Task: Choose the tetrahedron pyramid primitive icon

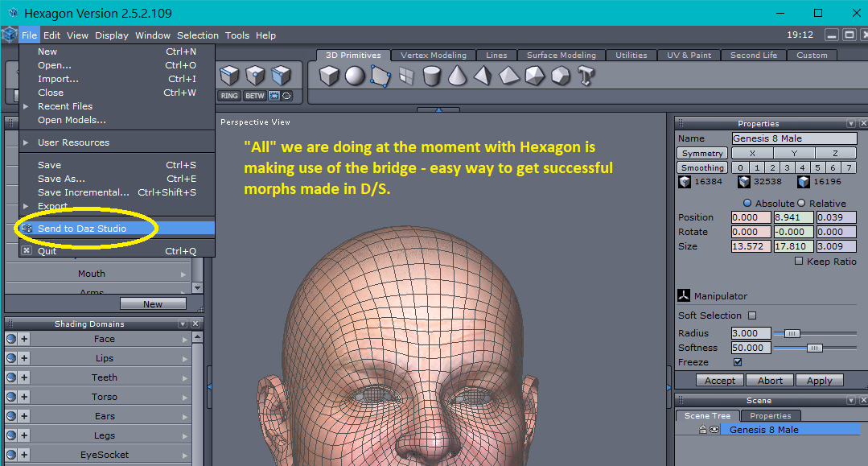Action: pyautogui.click(x=483, y=76)
